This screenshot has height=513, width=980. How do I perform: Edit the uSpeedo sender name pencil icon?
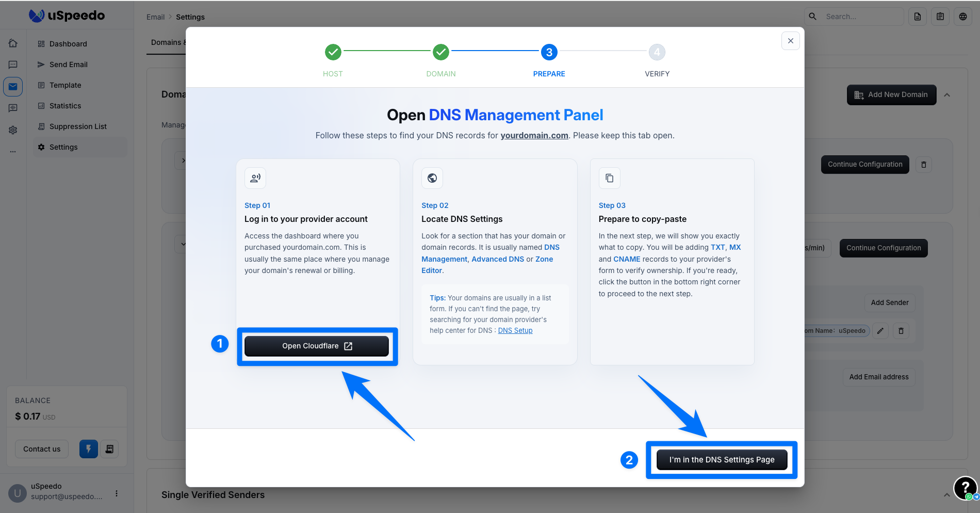pyautogui.click(x=880, y=331)
